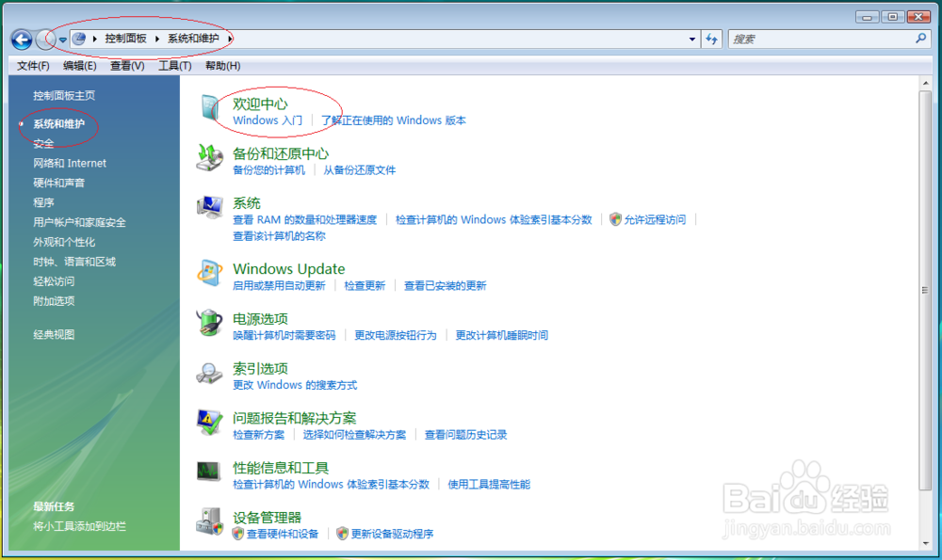
Task: Open 硬件和声音 in sidebar
Action: point(58,184)
